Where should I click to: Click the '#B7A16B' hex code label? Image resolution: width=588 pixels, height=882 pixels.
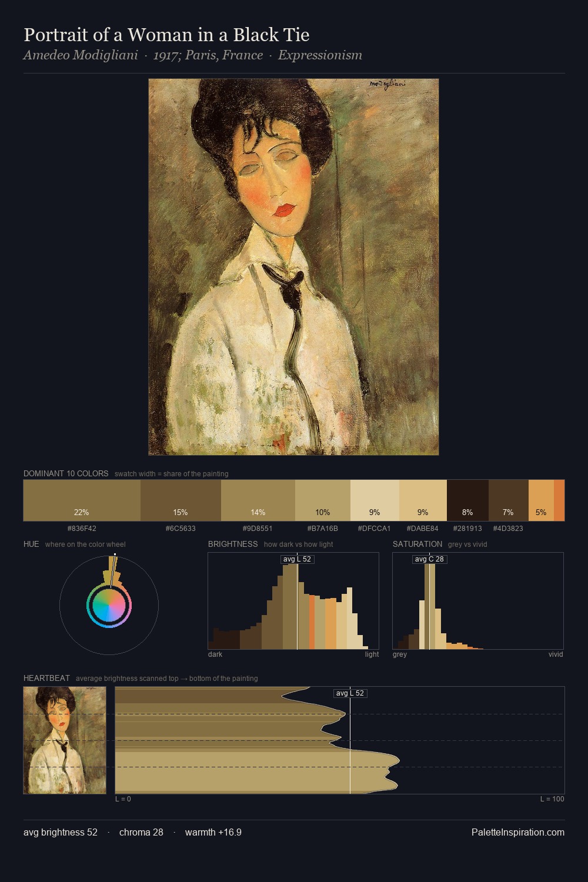(x=323, y=529)
